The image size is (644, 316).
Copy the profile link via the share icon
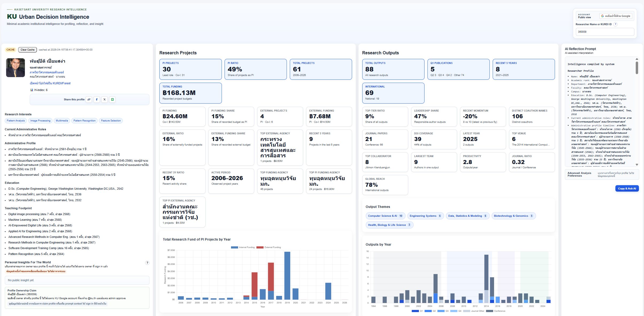(89, 100)
